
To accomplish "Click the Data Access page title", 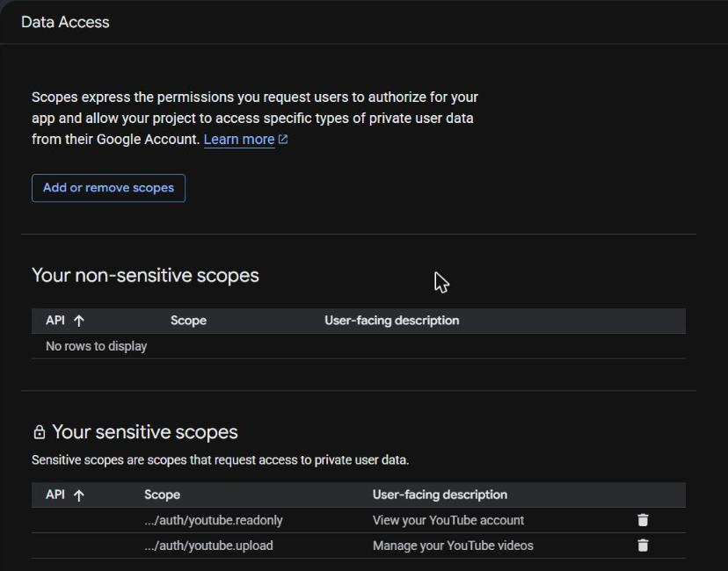I will [65, 22].
